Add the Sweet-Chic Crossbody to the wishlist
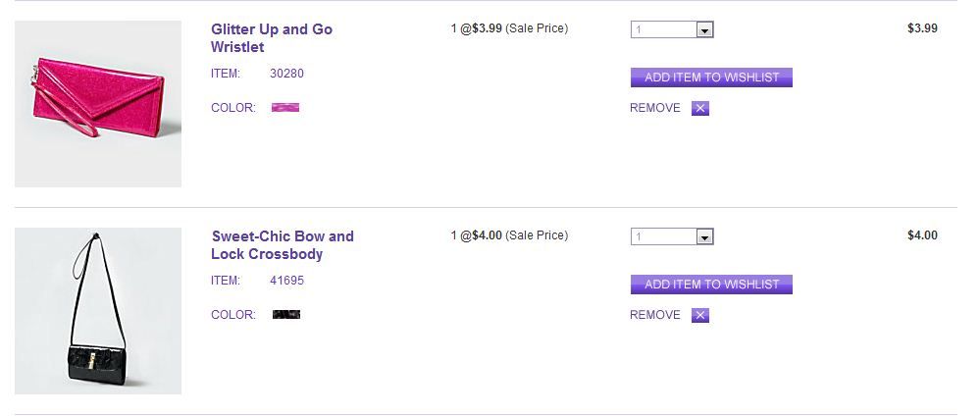 [x=711, y=285]
